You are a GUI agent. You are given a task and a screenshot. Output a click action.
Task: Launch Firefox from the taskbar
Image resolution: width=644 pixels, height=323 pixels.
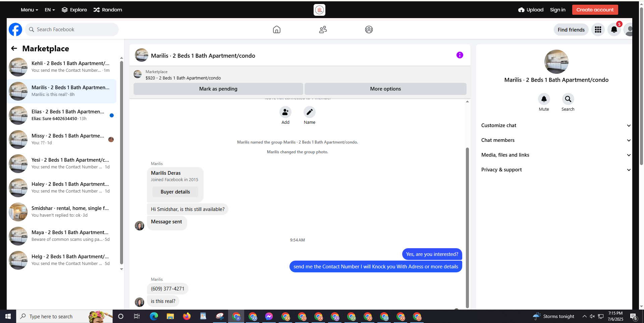tap(187, 316)
